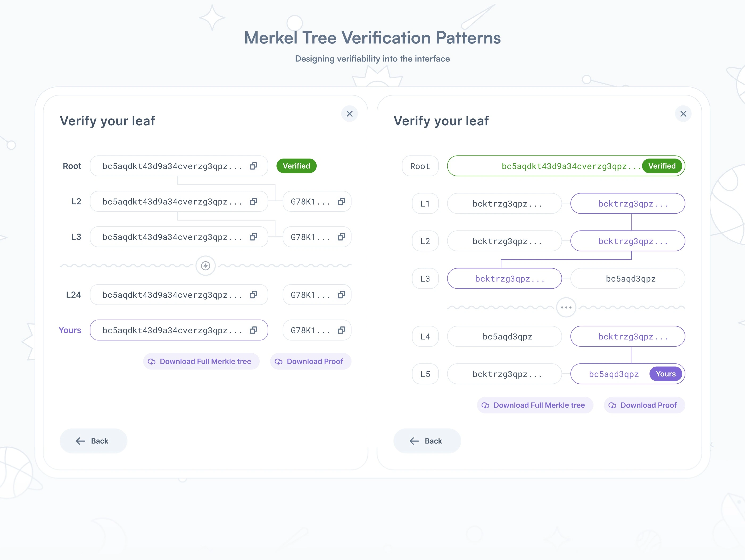Screen dimensions: 745x560
Task: Download Full Merkle tree in right panel
Action: click(x=535, y=405)
